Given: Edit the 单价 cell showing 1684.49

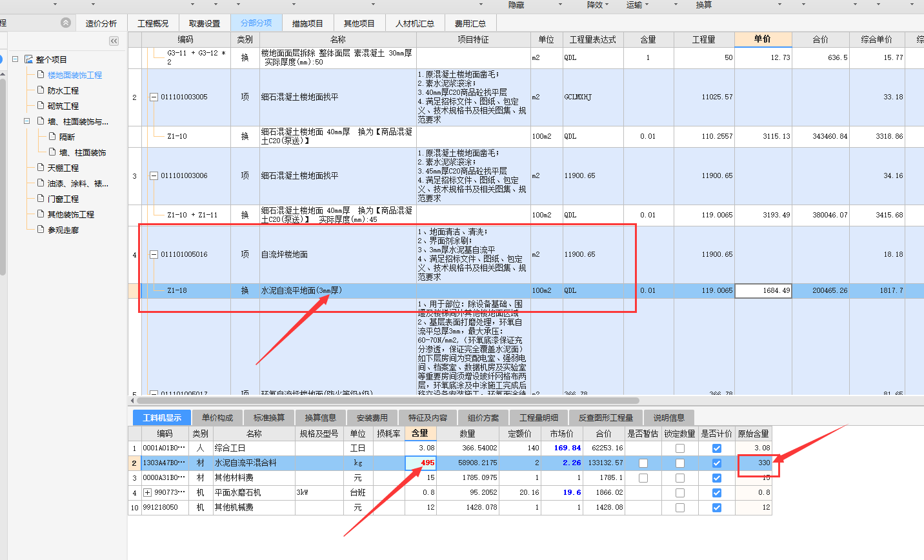Looking at the screenshot, I should pyautogui.click(x=763, y=290).
